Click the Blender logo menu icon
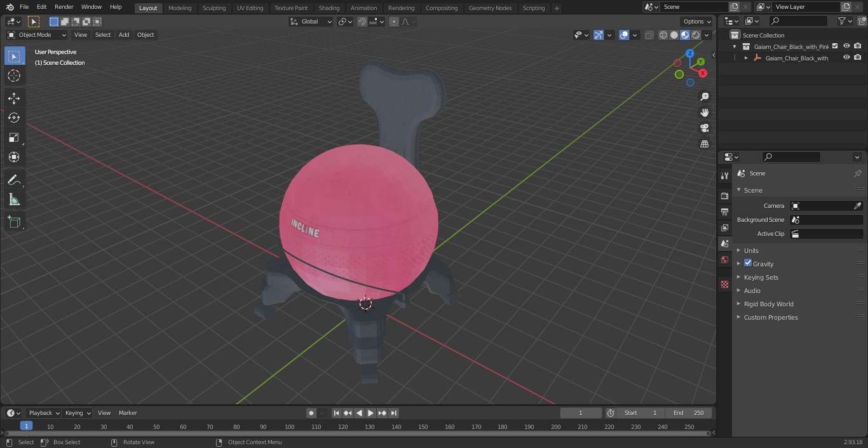 click(10, 7)
